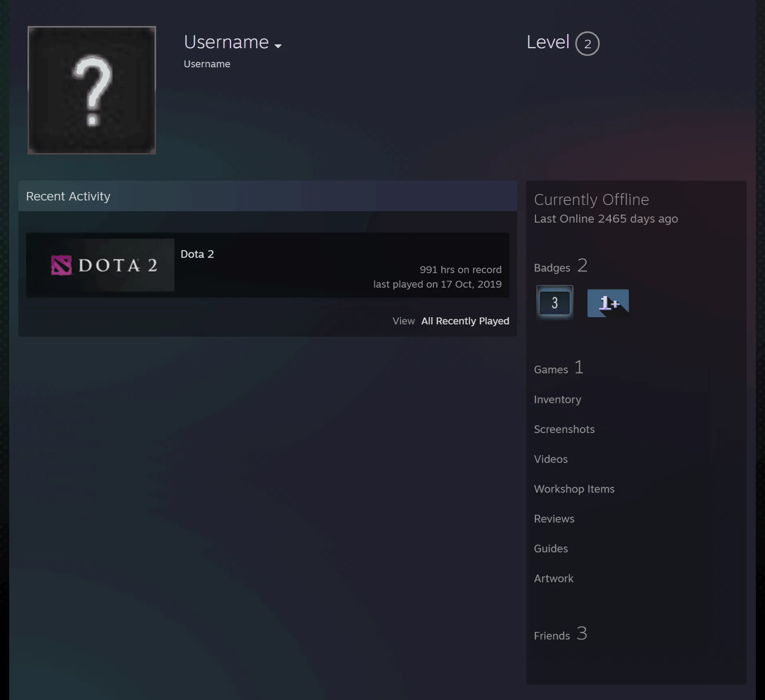
Task: Click the small Username subtitle text
Action: [x=207, y=64]
